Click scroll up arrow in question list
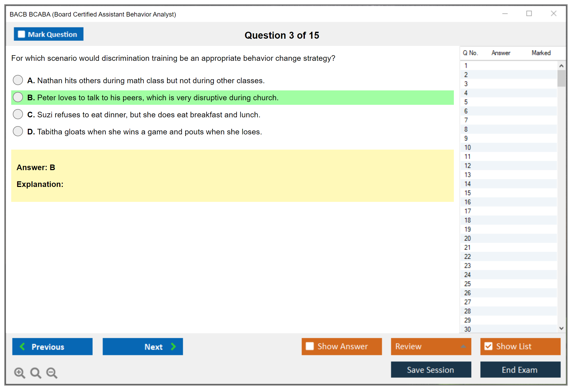The width and height of the screenshot is (574, 392). coord(561,66)
